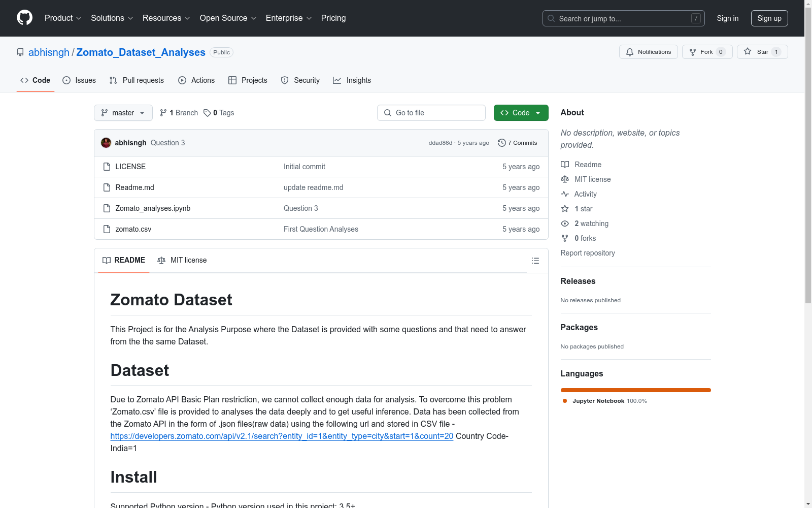Viewport: 812px width, 508px height.
Task: Click the Search or jump to field
Action: coord(624,18)
